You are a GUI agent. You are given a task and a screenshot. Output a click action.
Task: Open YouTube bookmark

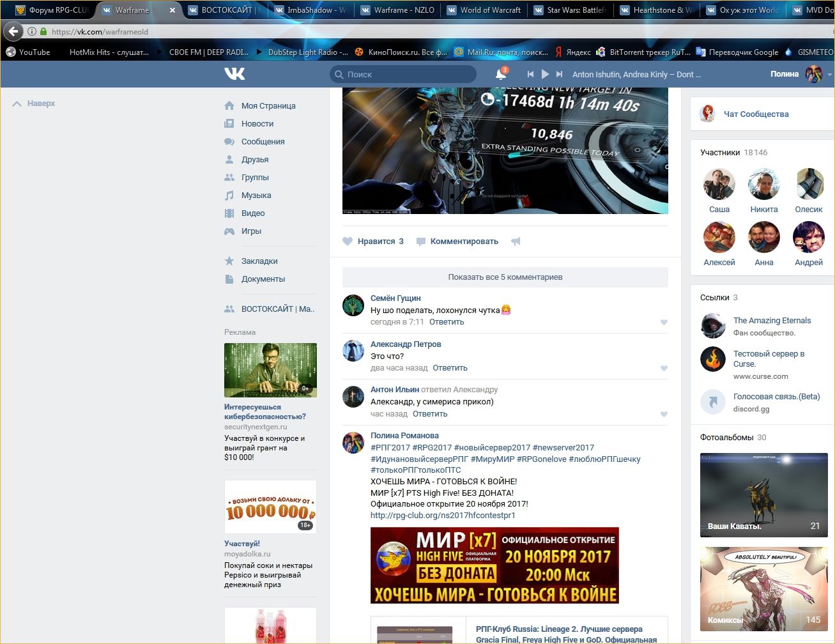(27, 52)
